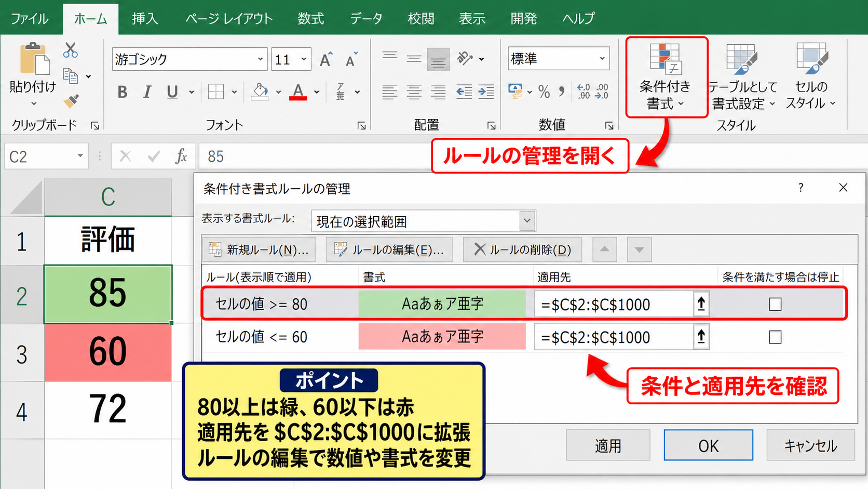The image size is (868, 489).
Task: Click the 適用 button
Action: pyautogui.click(x=608, y=445)
